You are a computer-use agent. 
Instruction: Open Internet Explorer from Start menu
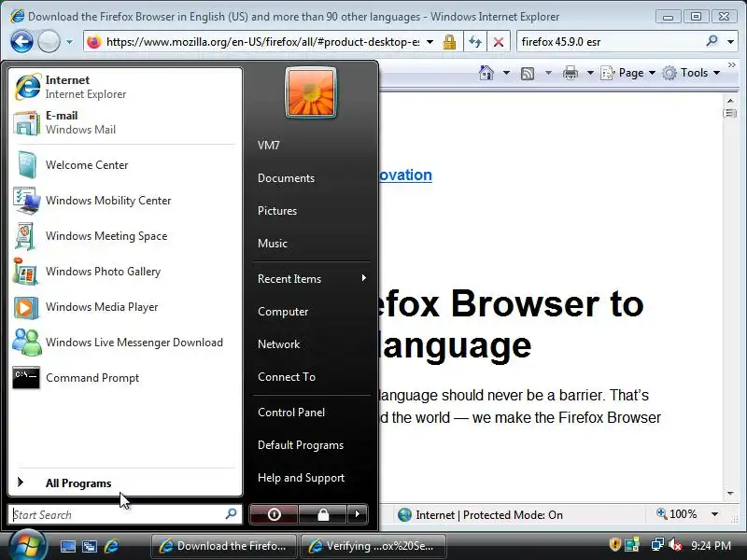click(125, 87)
